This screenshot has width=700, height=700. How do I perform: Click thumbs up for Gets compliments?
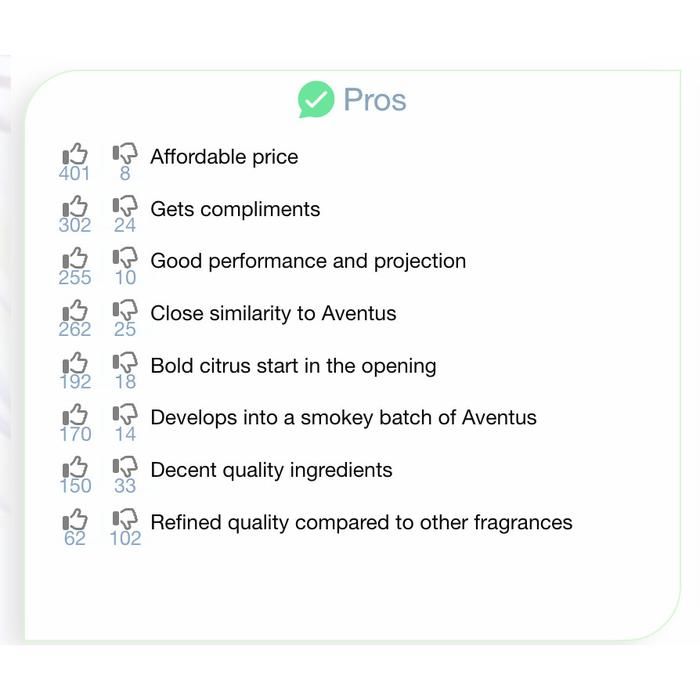[x=75, y=207]
